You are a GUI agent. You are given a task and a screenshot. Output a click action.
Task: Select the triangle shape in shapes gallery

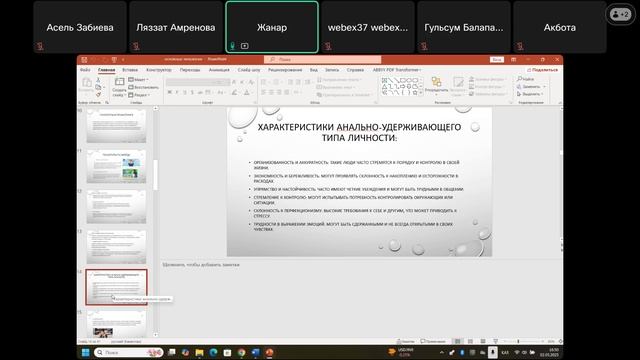tap(384, 87)
